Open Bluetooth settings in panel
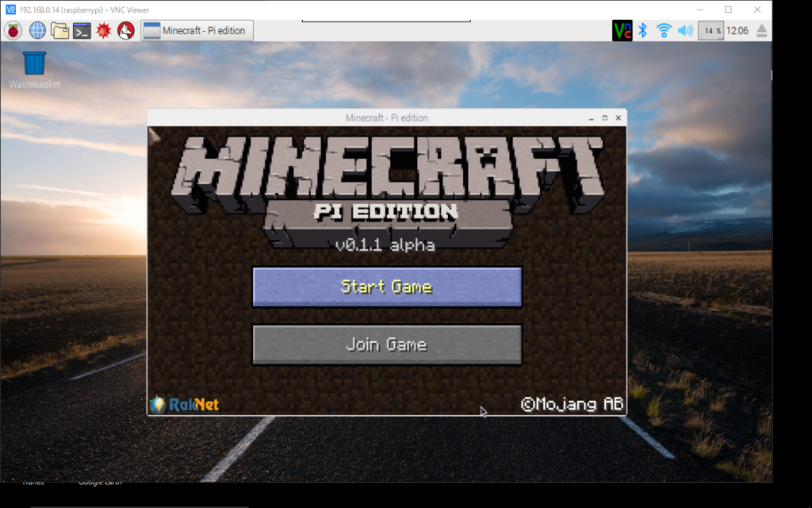This screenshot has width=812, height=508. [642, 31]
